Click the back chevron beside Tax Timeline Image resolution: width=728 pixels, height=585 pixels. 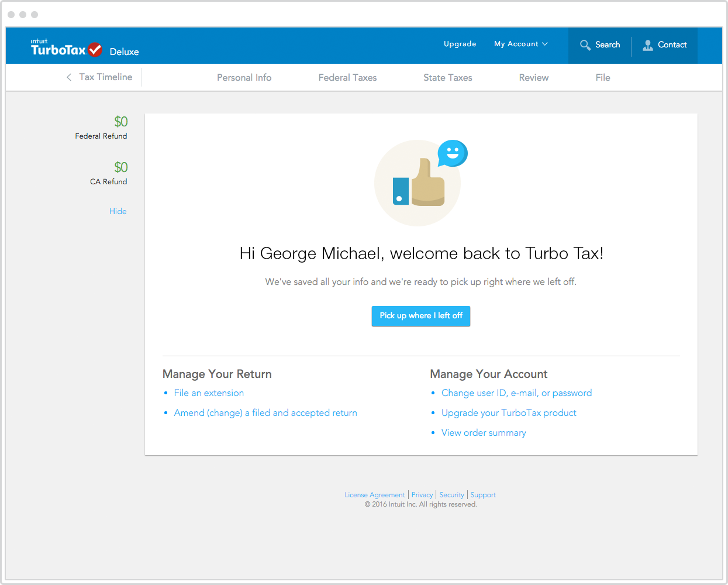pyautogui.click(x=69, y=77)
